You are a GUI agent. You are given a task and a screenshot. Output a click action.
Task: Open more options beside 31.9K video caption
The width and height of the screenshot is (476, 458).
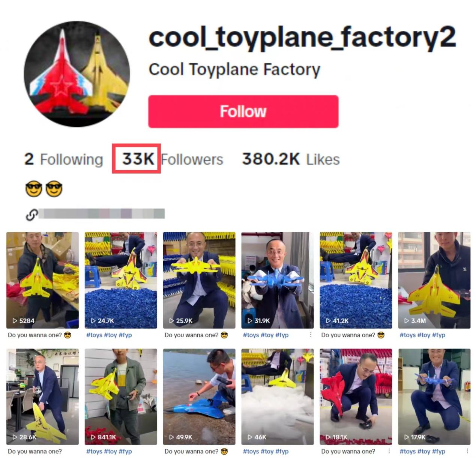point(311,335)
